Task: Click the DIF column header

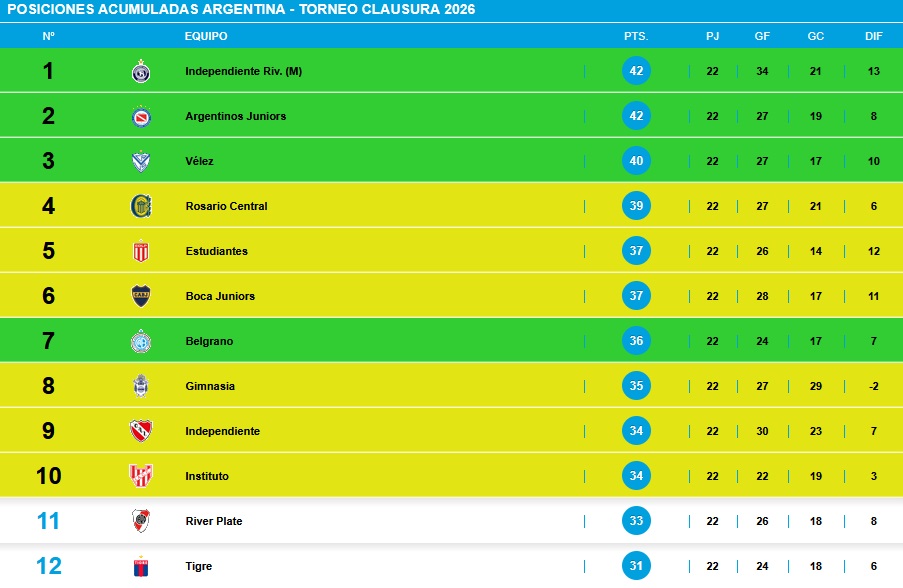Action: tap(874, 36)
